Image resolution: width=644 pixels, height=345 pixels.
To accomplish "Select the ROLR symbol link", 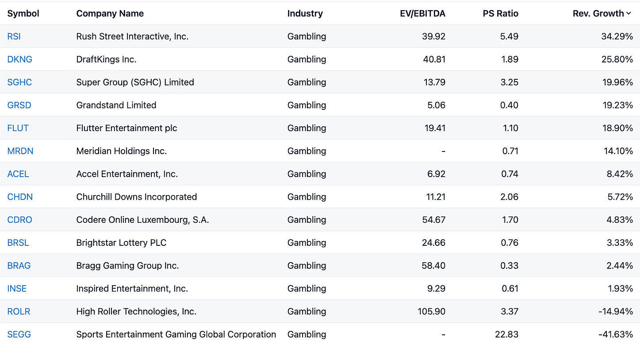I will pos(19,312).
